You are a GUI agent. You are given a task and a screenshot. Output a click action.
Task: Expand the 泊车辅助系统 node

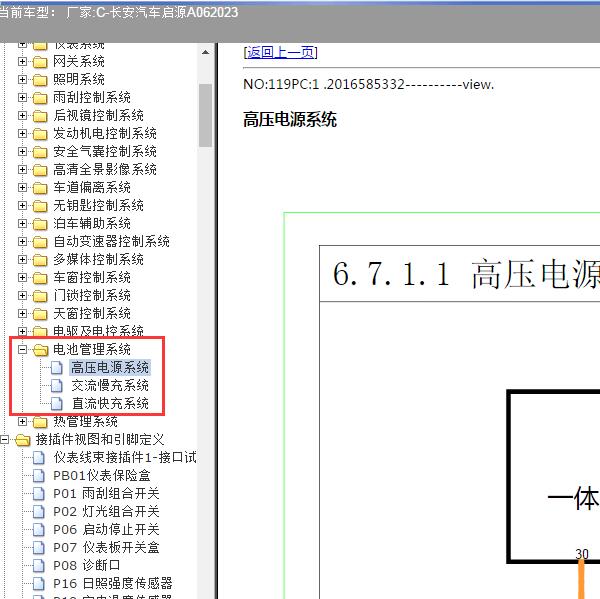pos(22,223)
